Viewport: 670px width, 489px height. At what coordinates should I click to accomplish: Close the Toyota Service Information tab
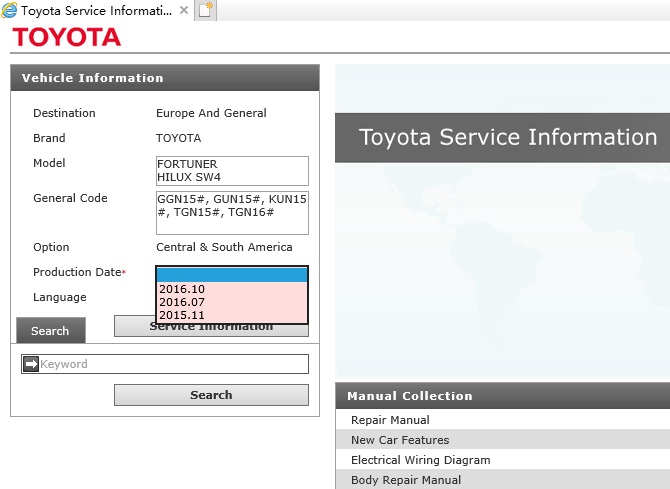[x=184, y=10]
